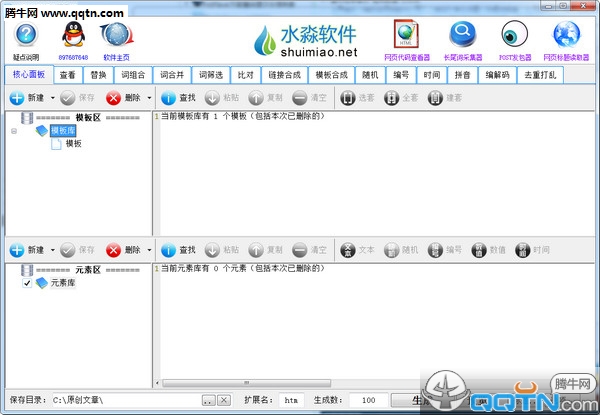The width and height of the screenshot is (600, 415).
Task: Click the element editor horizontal scrollbar
Action: pyautogui.click(x=246, y=383)
